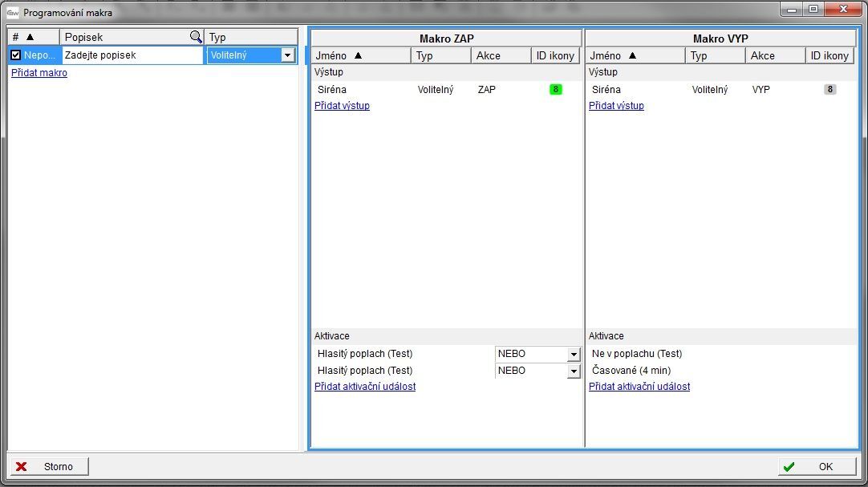Open the Volitelný type dropdown
This screenshot has height=487, width=868.
pyautogui.click(x=287, y=55)
